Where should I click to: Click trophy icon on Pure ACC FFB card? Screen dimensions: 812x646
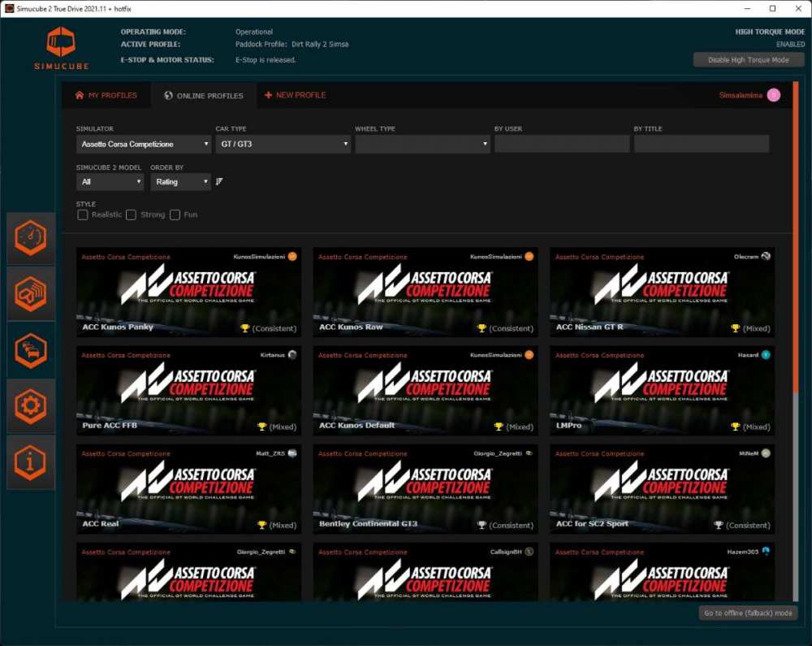[262, 427]
